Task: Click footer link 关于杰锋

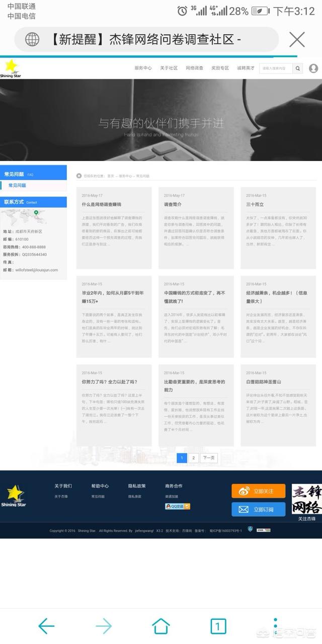Action: [61, 497]
